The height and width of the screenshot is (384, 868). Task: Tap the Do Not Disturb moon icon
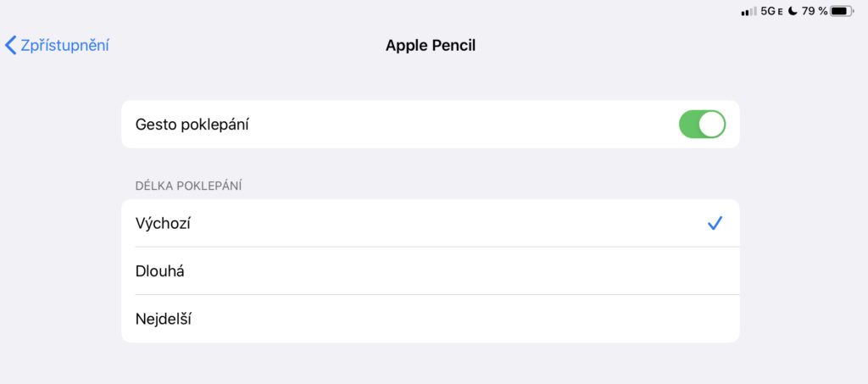(793, 11)
